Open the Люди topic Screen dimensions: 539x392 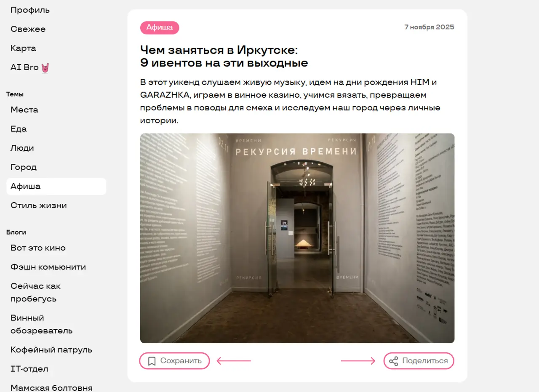click(x=22, y=148)
